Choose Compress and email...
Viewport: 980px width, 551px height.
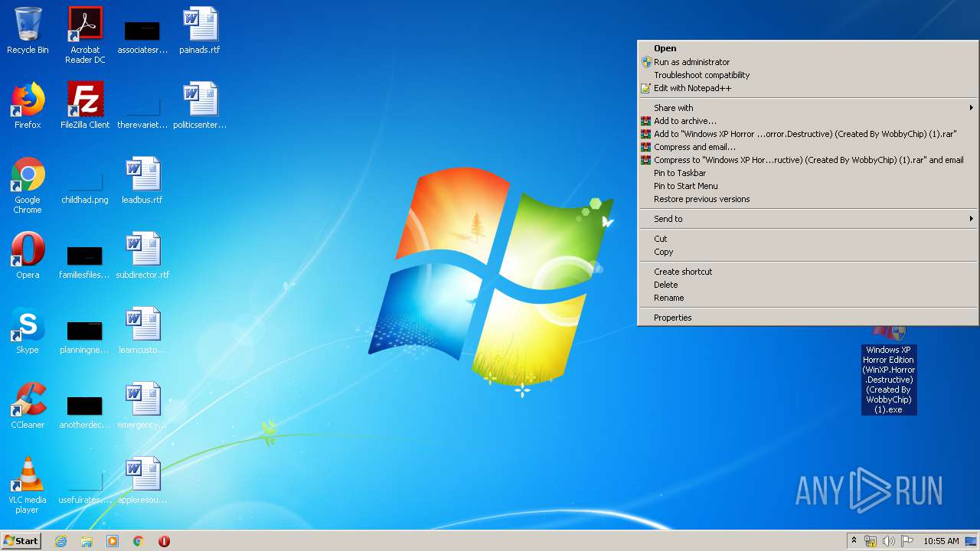808,147
